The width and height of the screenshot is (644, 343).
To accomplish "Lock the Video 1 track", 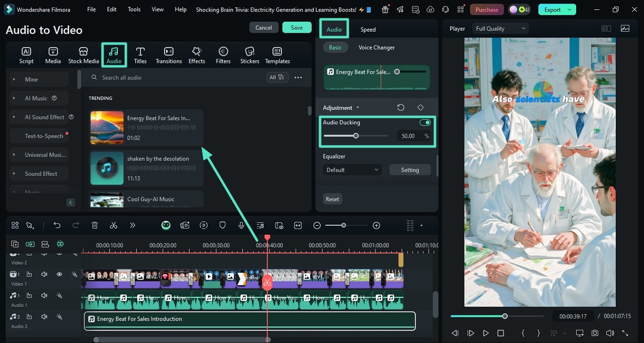I will 29,274.
